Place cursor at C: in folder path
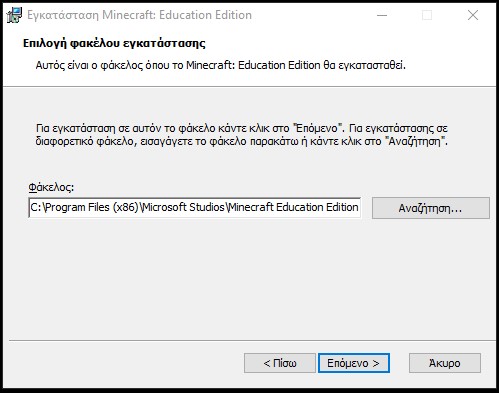 point(36,207)
